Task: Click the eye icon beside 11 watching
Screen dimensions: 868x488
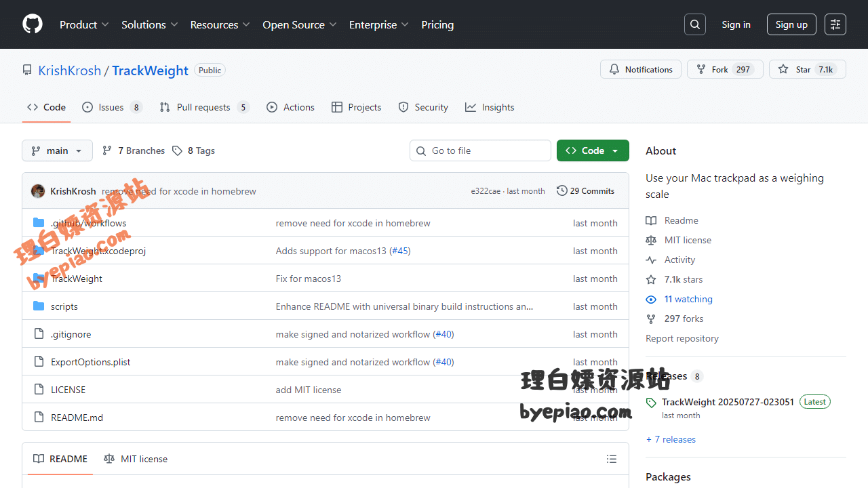Action: [x=651, y=299]
